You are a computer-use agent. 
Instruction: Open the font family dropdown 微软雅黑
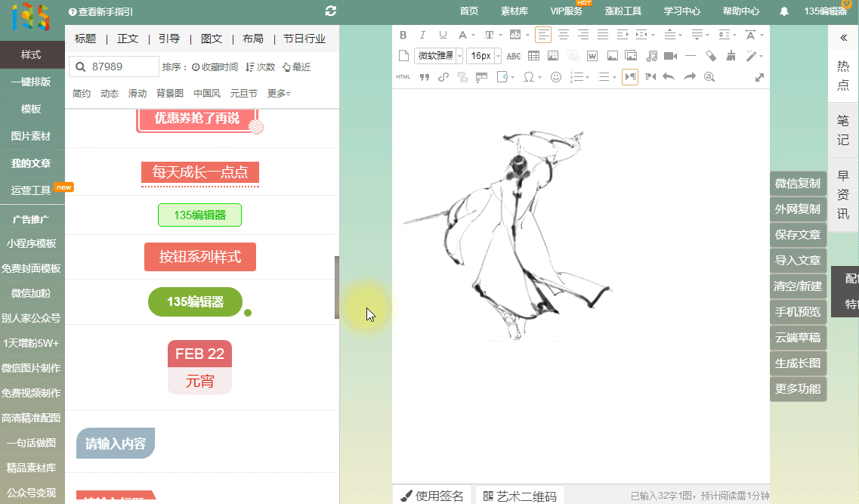[x=438, y=56]
